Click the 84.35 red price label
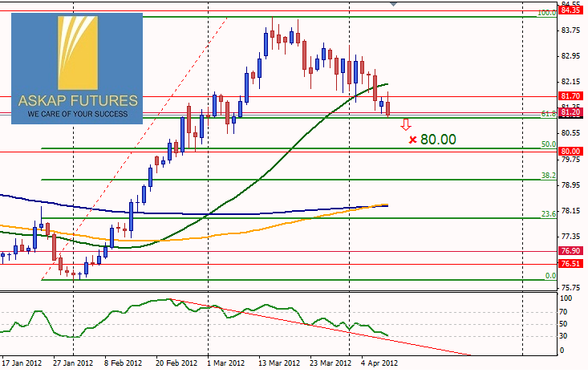 (570, 10)
